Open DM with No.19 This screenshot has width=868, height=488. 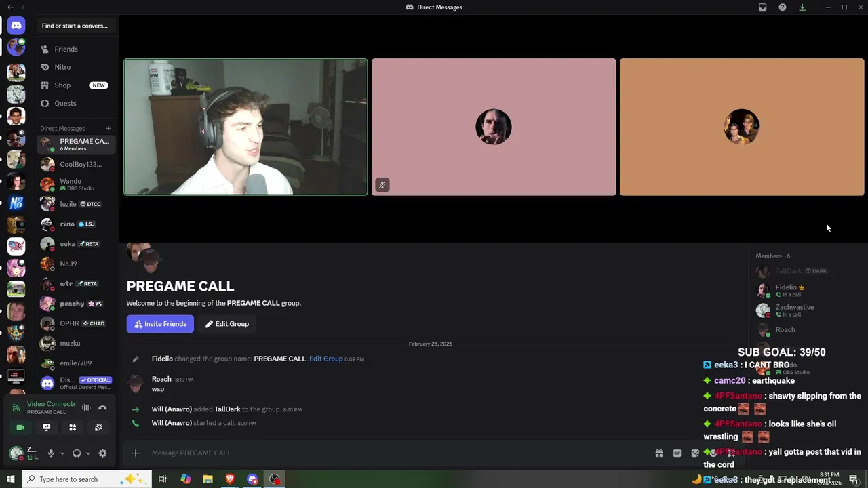pos(77,264)
